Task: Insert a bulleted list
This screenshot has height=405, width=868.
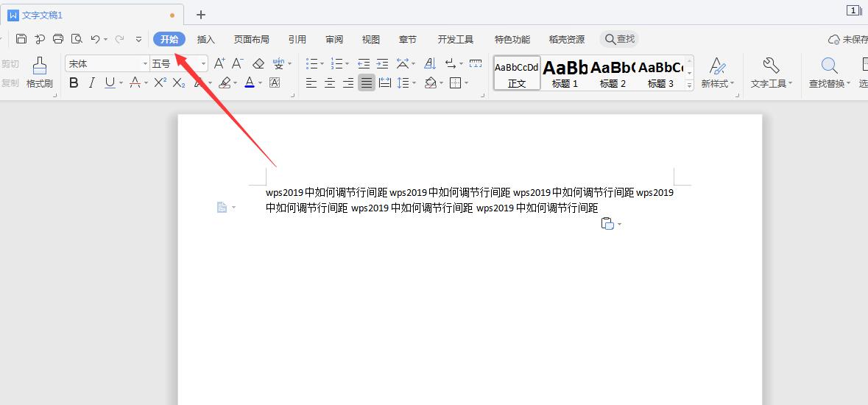Action: pos(312,63)
